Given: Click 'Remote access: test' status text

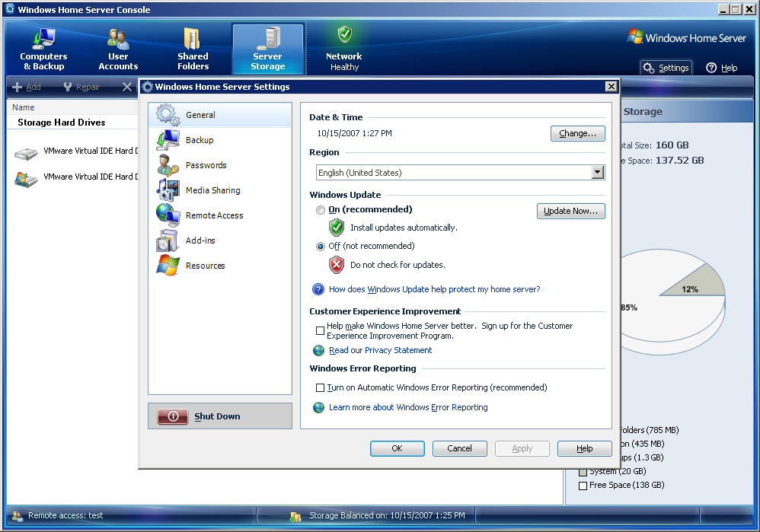Looking at the screenshot, I should [x=65, y=515].
